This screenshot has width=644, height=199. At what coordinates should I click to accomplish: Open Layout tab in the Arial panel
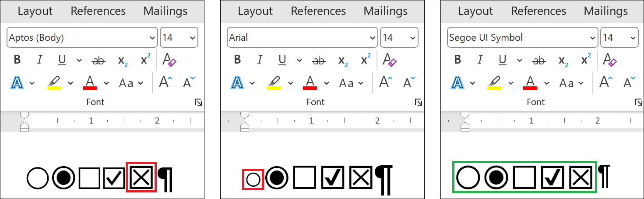[255, 11]
